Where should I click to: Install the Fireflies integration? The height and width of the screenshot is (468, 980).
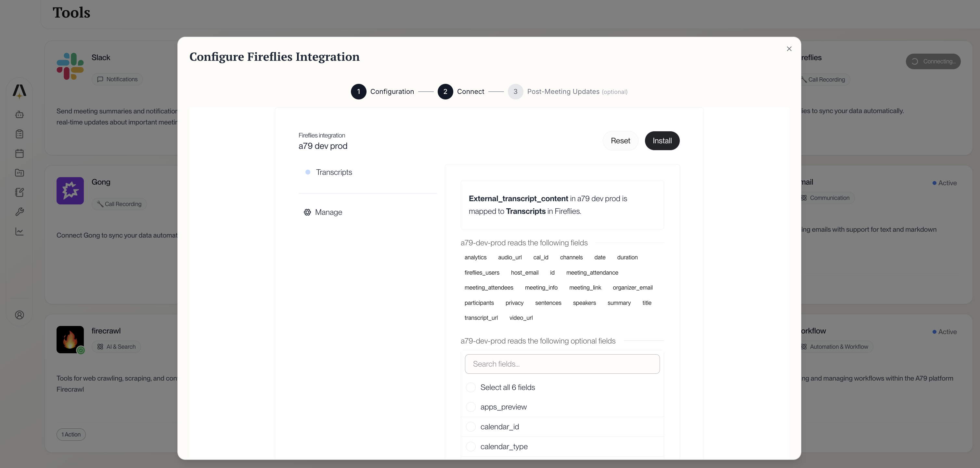tap(662, 140)
